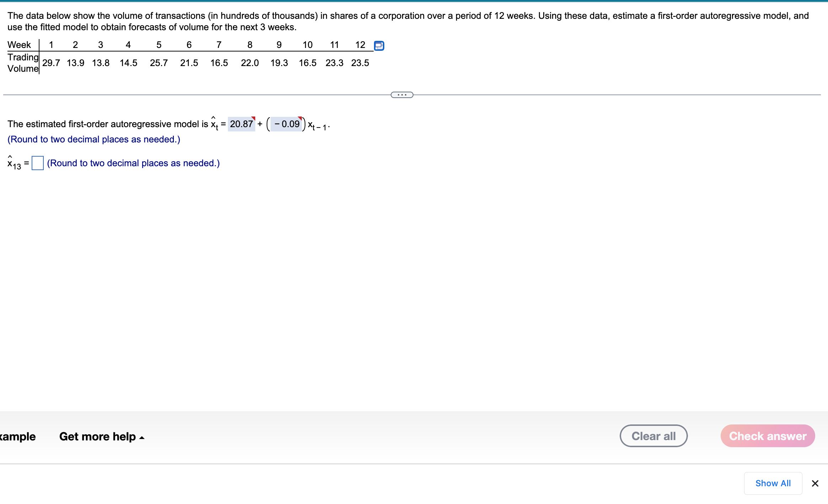Click the red-flag marker on the -0.09 answer
828x504 pixels.
coord(300,119)
